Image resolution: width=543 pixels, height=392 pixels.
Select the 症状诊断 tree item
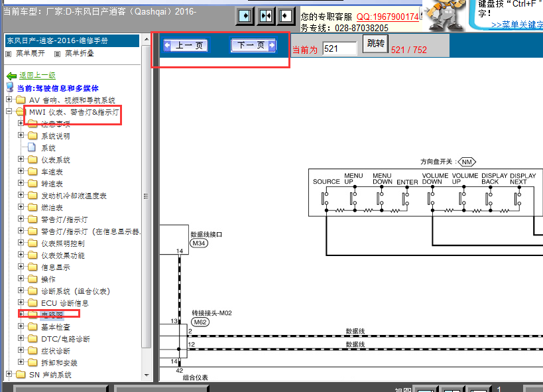coord(56,351)
